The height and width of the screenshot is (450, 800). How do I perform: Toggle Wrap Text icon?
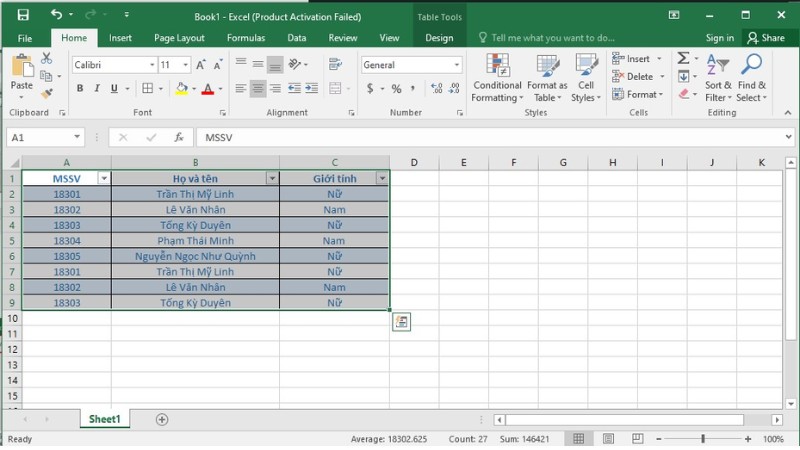point(335,64)
